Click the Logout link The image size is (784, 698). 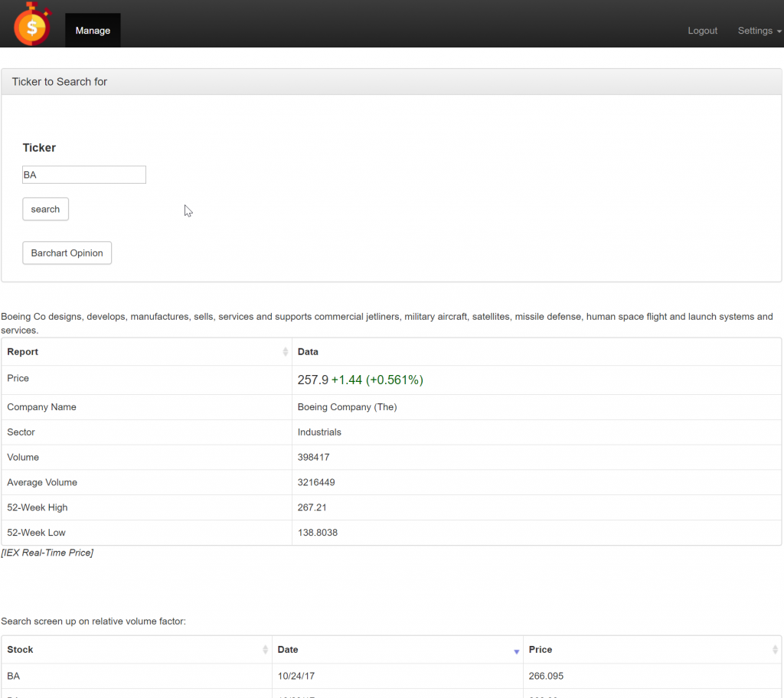point(702,31)
